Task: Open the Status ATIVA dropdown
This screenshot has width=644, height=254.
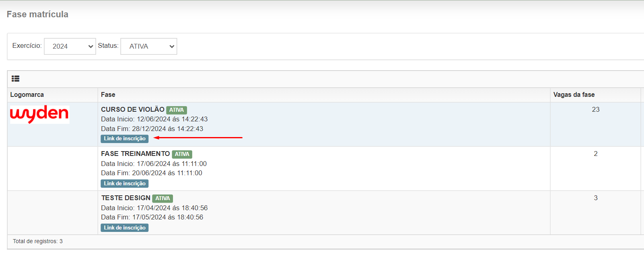Action: coord(149,46)
